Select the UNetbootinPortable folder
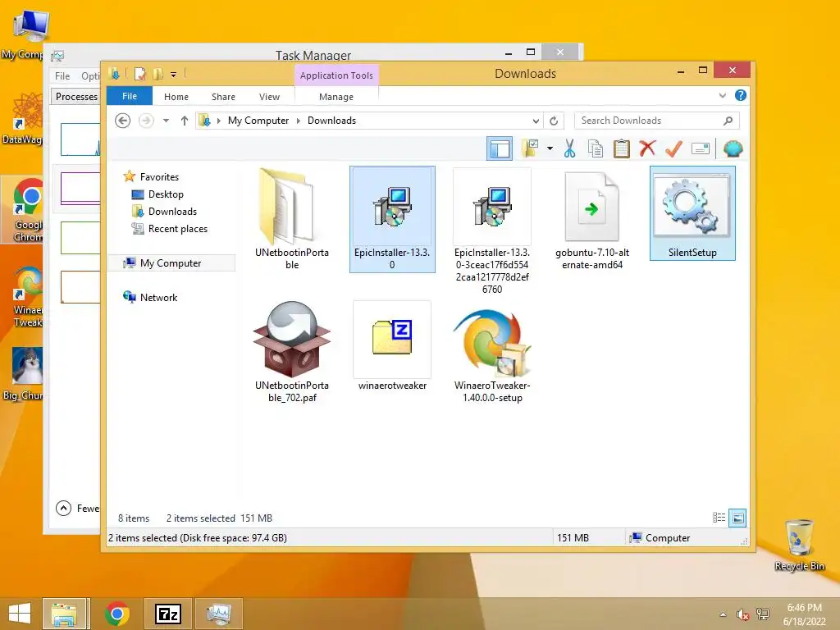 tap(292, 219)
